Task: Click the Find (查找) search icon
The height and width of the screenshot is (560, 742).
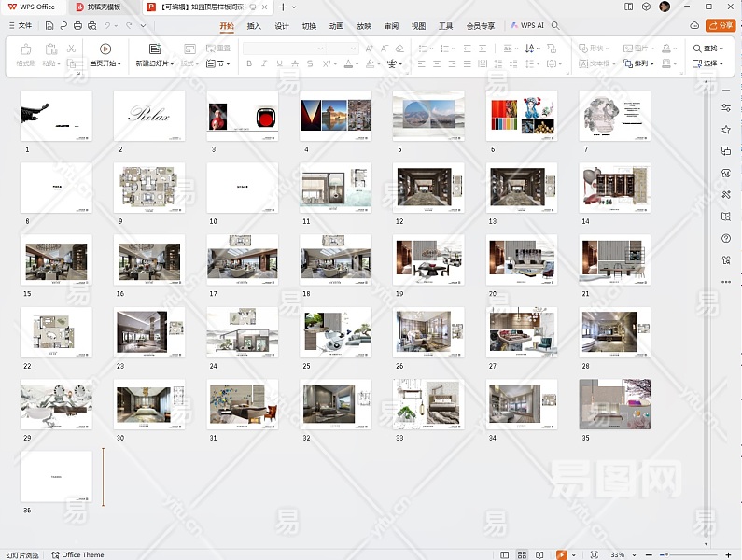Action: click(697, 48)
